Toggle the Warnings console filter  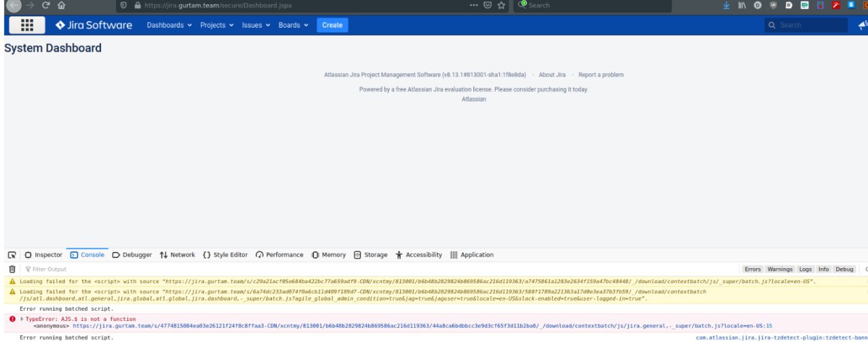780,269
